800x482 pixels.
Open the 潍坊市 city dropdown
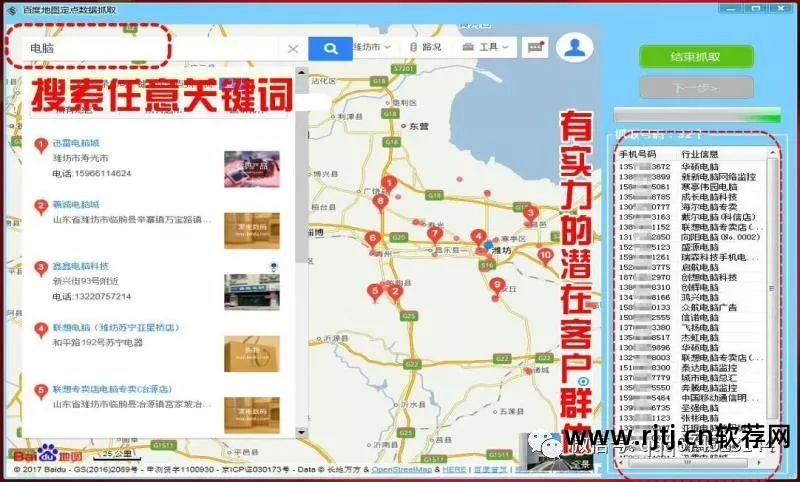click(x=372, y=47)
